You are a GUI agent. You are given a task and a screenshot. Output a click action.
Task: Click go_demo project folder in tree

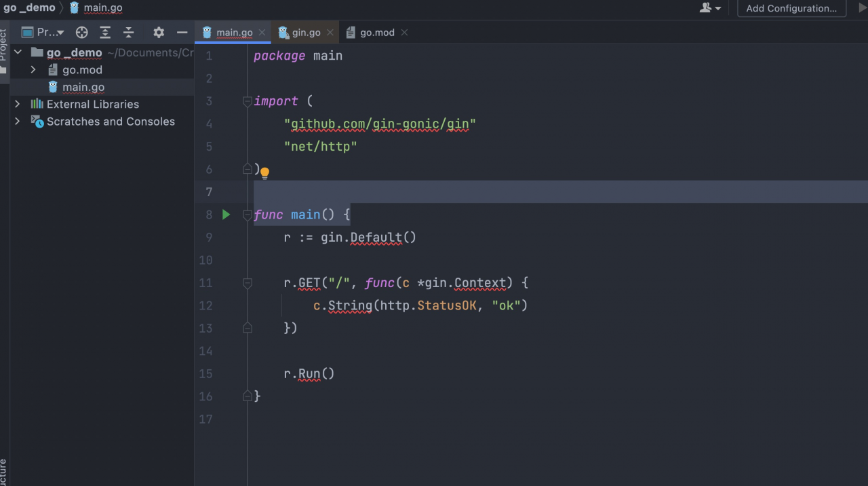click(x=74, y=52)
